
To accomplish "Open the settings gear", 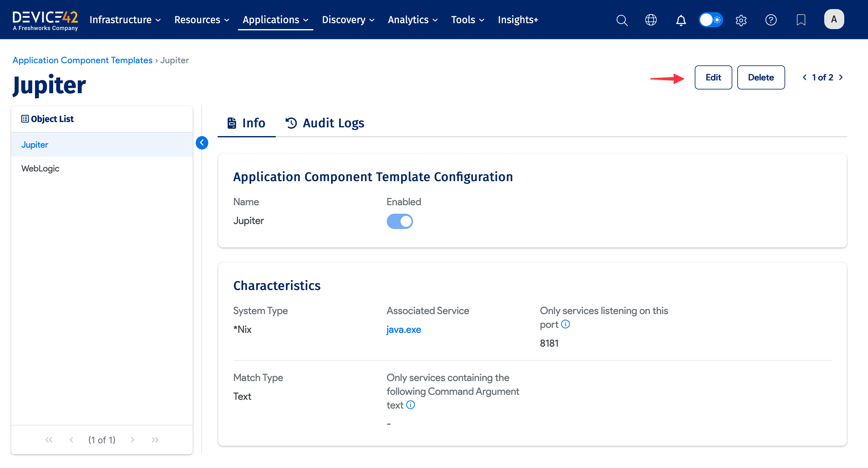I will (741, 20).
